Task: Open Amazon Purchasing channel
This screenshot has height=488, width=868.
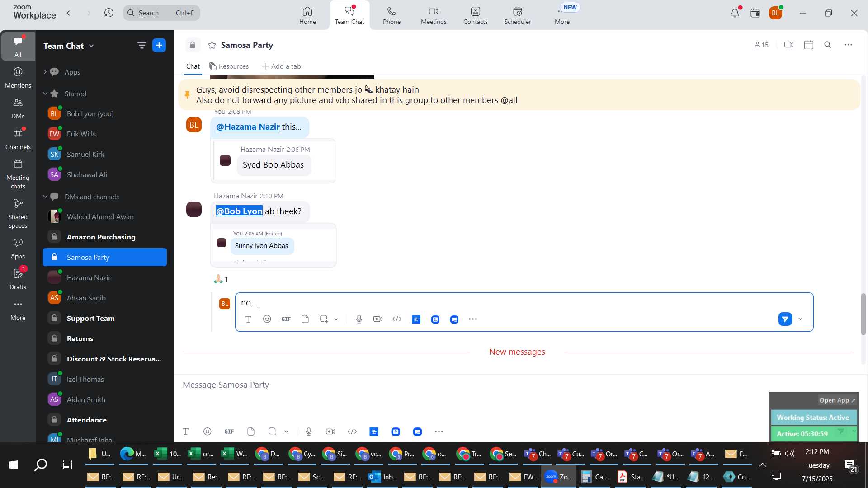Action: [x=105, y=237]
